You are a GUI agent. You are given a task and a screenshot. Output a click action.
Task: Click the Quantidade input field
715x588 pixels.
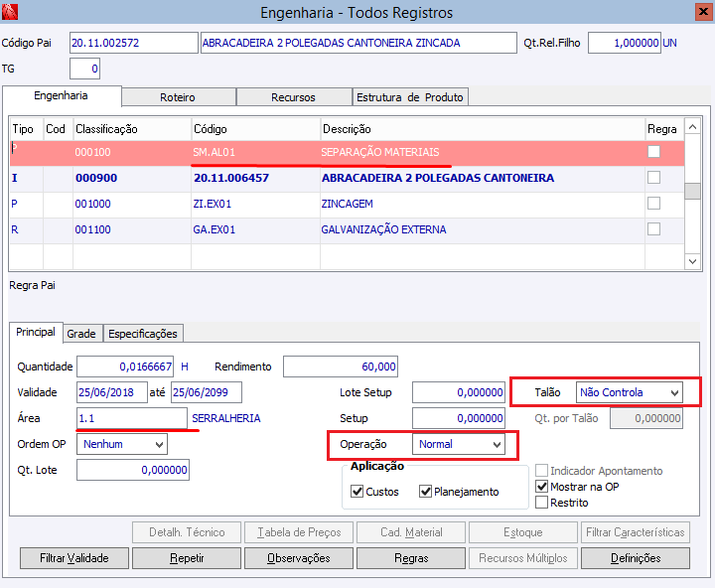[125, 367]
